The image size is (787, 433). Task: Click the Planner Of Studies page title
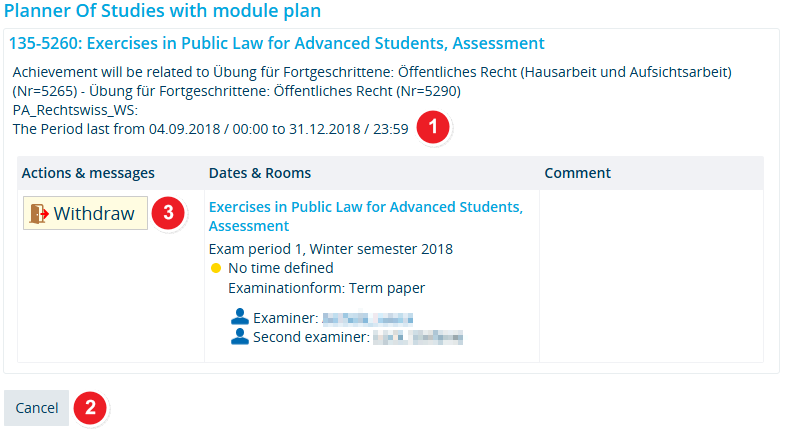click(163, 11)
